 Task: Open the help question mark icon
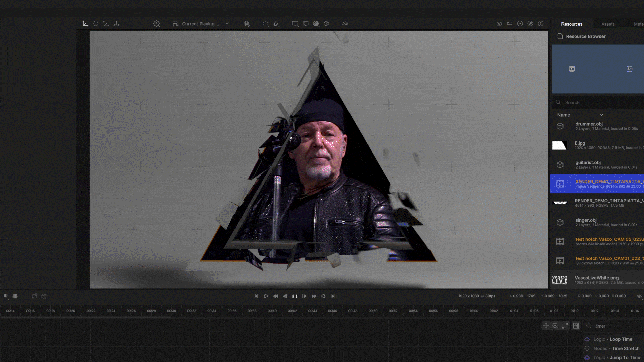pos(541,24)
